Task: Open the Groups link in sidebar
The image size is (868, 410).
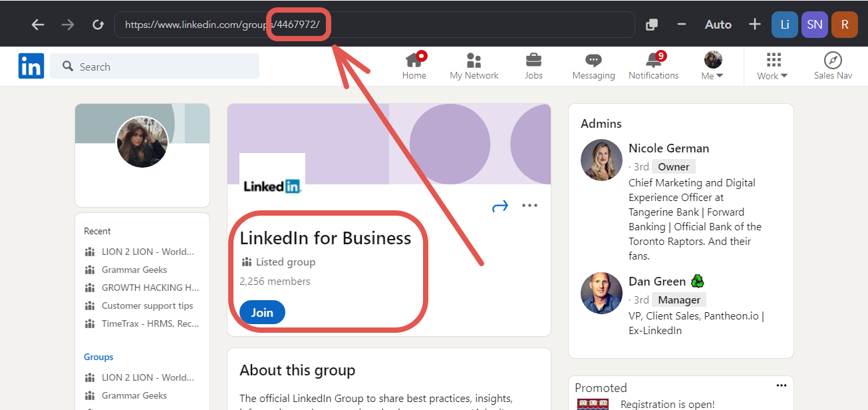Action: click(x=98, y=357)
